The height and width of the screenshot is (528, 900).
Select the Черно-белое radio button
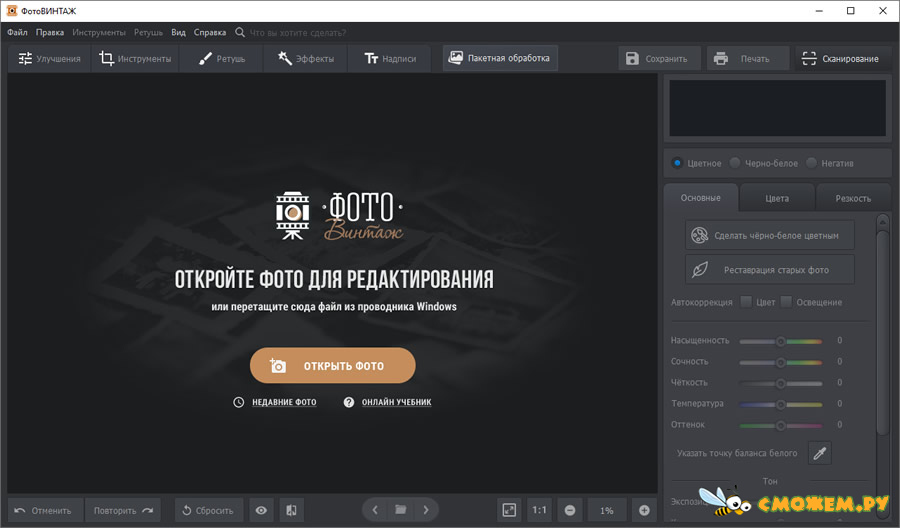[735, 163]
